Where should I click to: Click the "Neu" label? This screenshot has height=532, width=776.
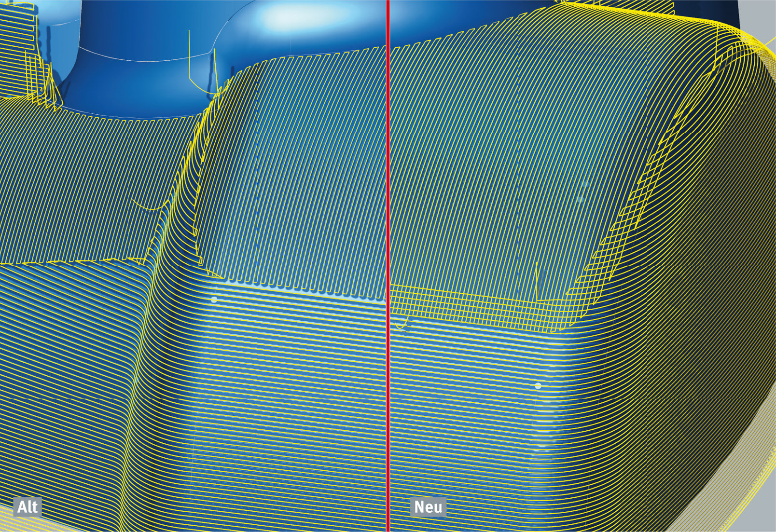click(x=428, y=507)
